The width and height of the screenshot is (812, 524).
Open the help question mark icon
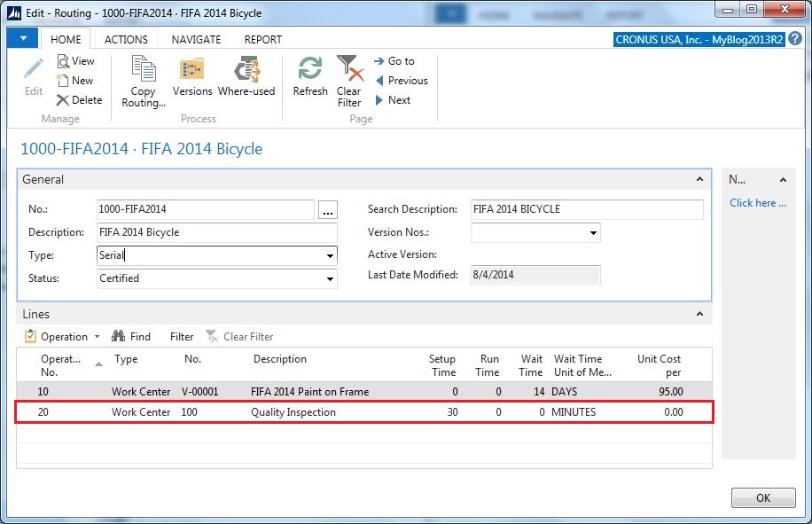pos(795,39)
